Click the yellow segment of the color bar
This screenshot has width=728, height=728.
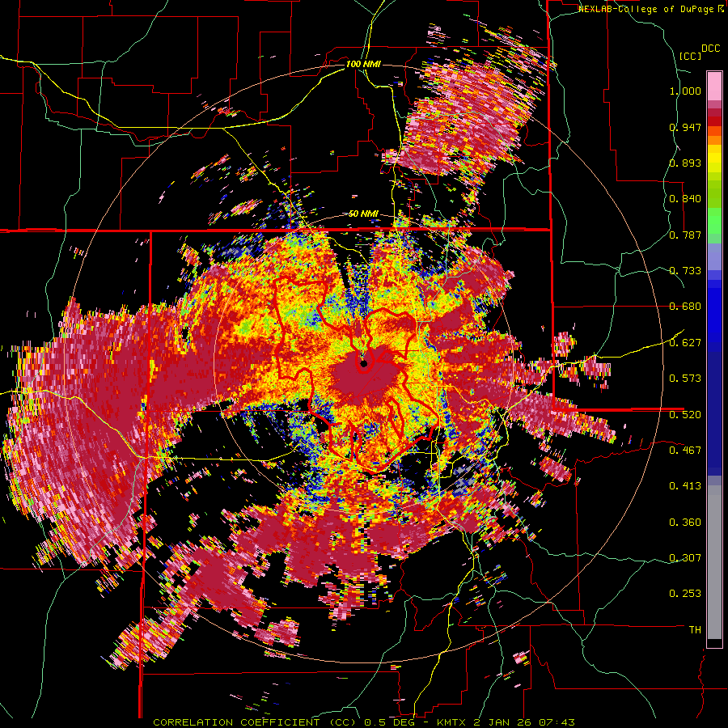[714, 159]
